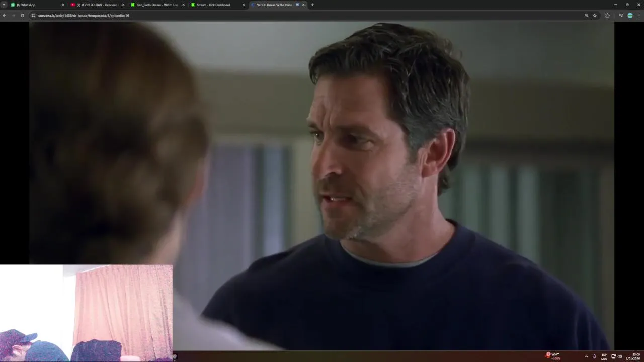Switch to the WhatsApp tab
Screen dimensions: 644x362
(37, 5)
